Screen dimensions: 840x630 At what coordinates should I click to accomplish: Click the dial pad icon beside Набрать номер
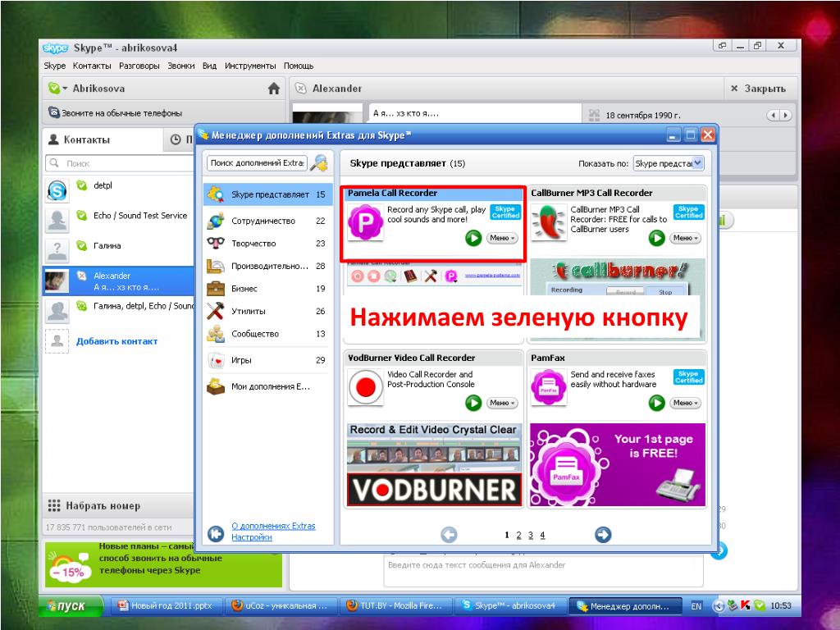pos(54,505)
